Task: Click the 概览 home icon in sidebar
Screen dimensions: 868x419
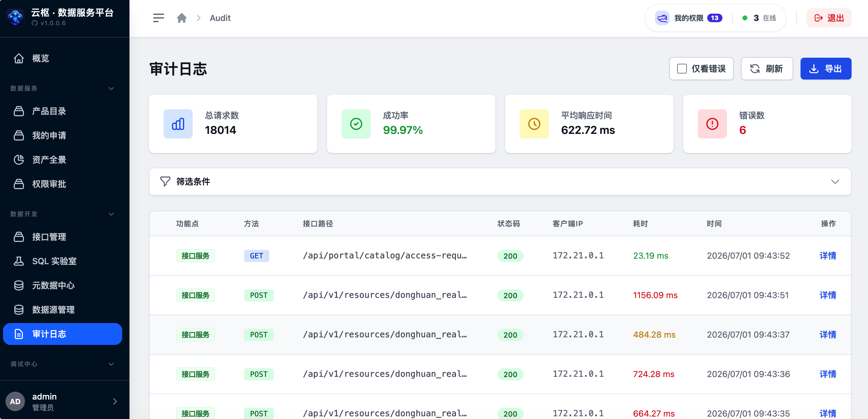Action: point(19,58)
